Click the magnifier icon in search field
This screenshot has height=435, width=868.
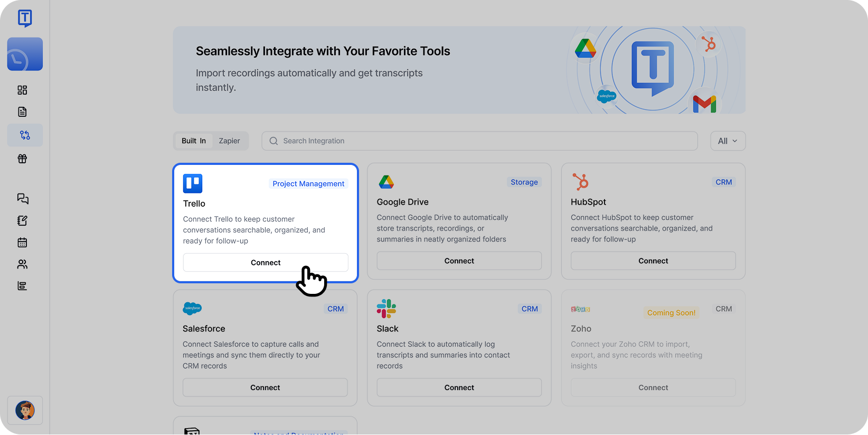point(273,141)
